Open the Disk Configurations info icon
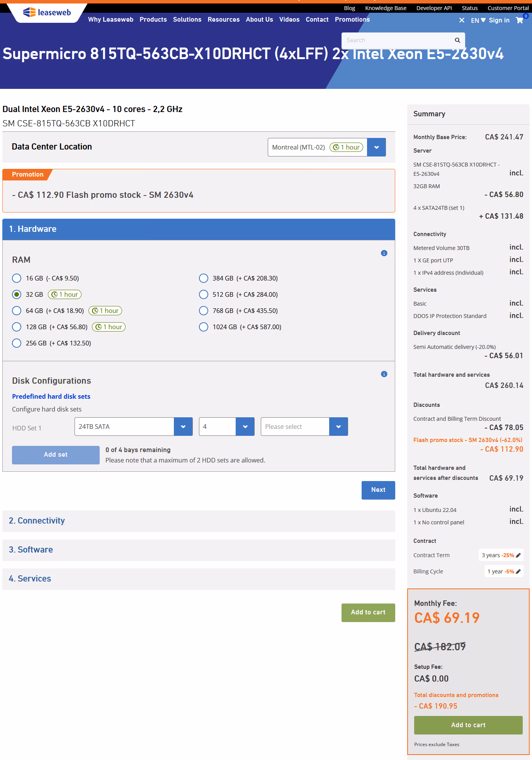Screen dimensions: 532x760 (x=384, y=374)
